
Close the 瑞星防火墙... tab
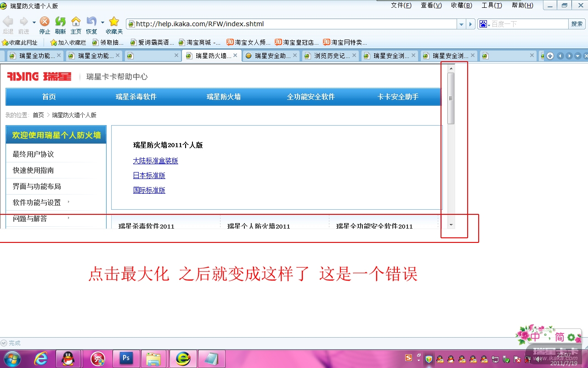[235, 55]
